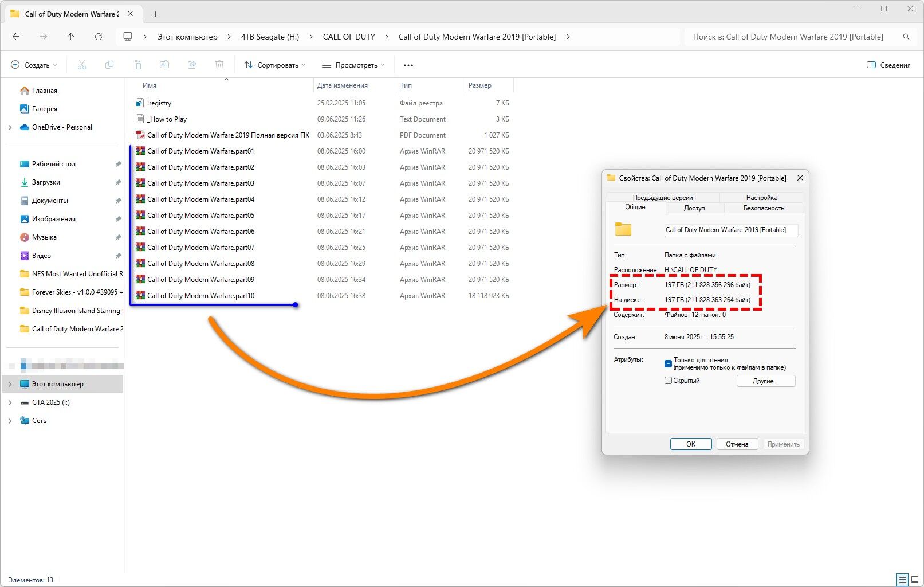
Task: Switch to large thumbnails view in the status bar
Action: [x=915, y=580]
